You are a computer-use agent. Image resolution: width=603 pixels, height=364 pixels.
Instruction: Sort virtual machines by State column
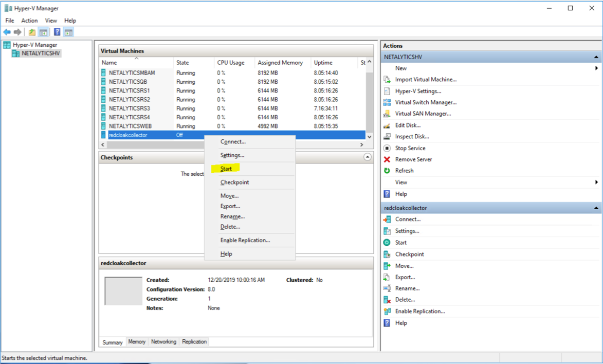[x=194, y=62]
